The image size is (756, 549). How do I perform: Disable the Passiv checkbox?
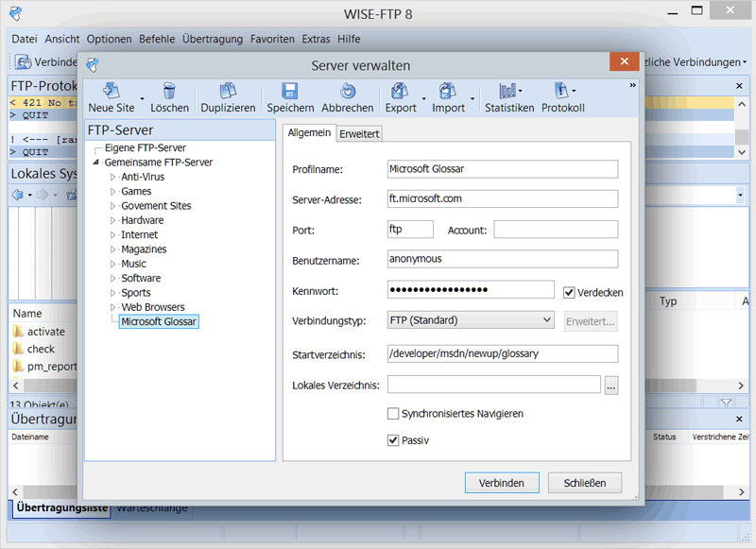tap(393, 440)
